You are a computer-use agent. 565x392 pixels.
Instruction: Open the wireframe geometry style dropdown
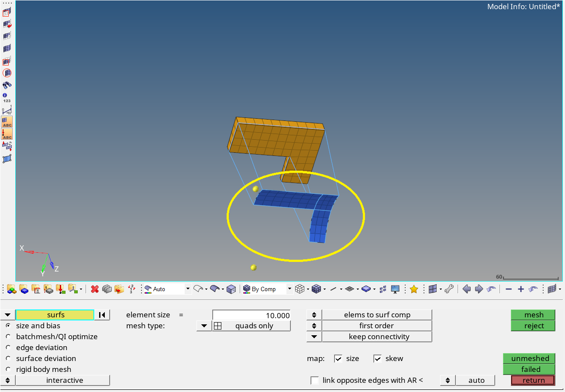pyautogui.click(x=206, y=289)
